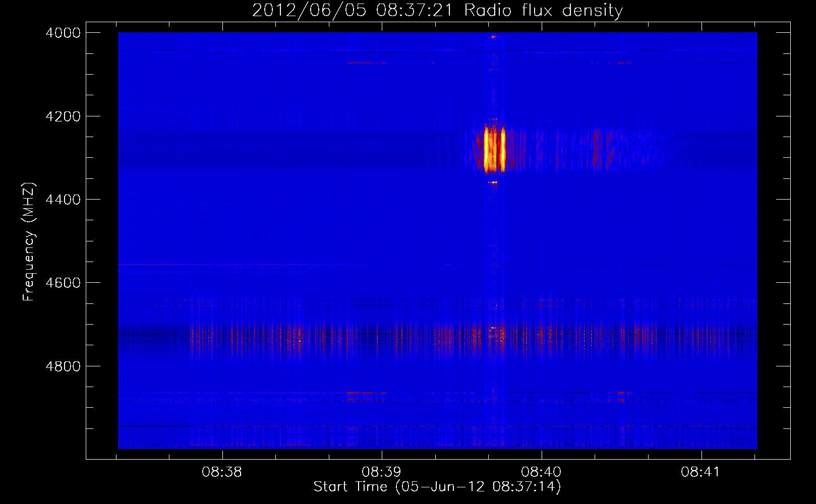
Task: Click the "Start Time (05-Jun-12 08:37:14)" label
Action: click(437, 487)
